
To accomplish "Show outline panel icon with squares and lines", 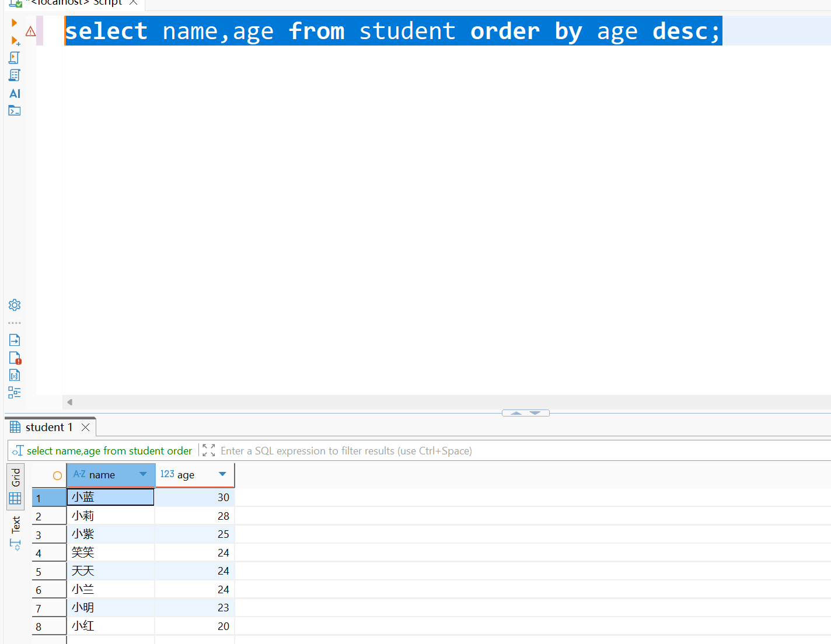I will (15, 393).
